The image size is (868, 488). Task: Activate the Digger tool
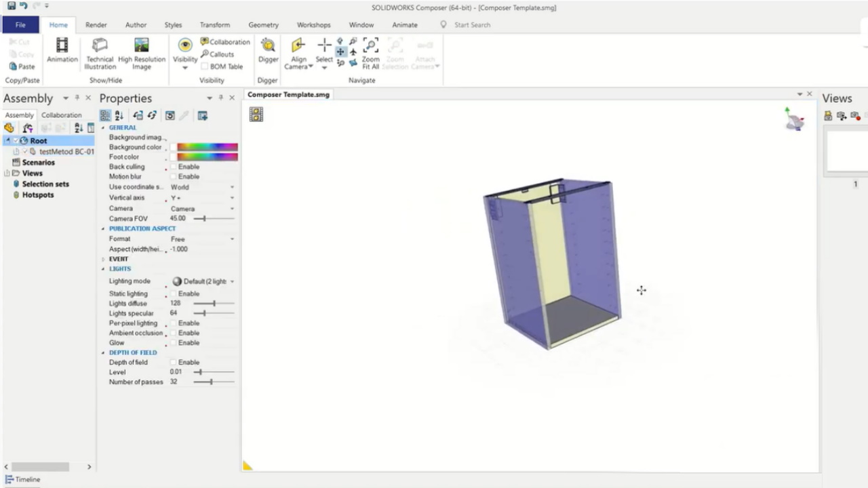coord(268,46)
